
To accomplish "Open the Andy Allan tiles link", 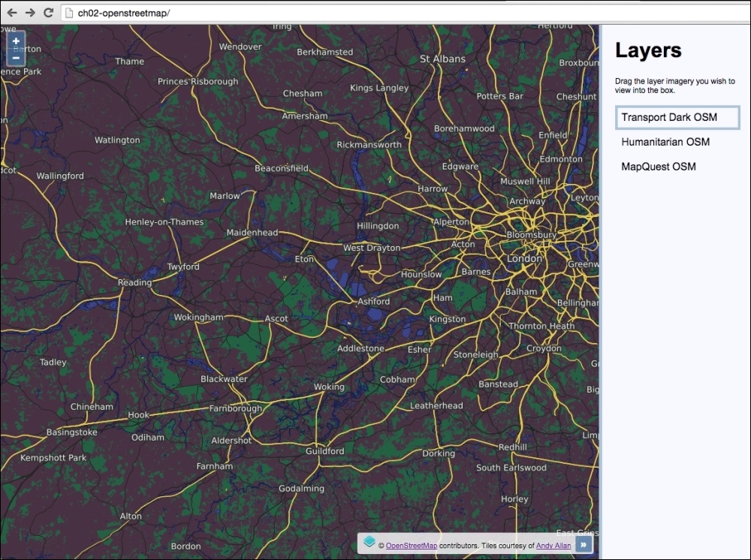I will click(553, 545).
